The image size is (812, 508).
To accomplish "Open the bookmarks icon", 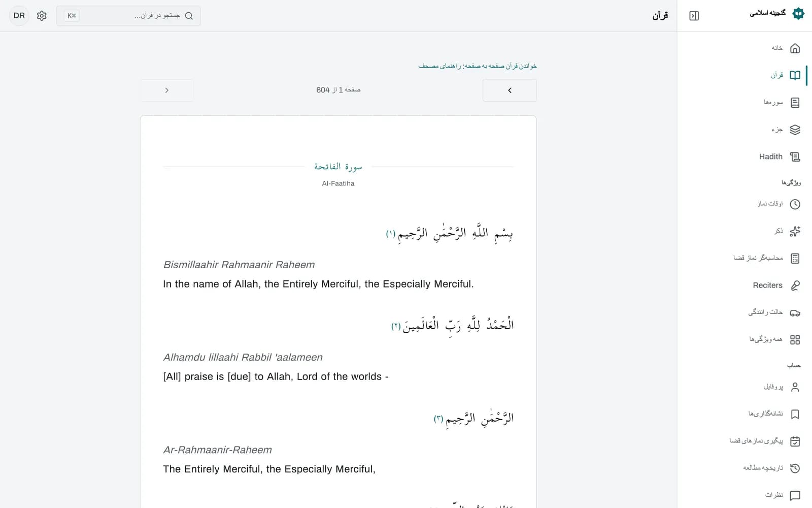I will (795, 414).
